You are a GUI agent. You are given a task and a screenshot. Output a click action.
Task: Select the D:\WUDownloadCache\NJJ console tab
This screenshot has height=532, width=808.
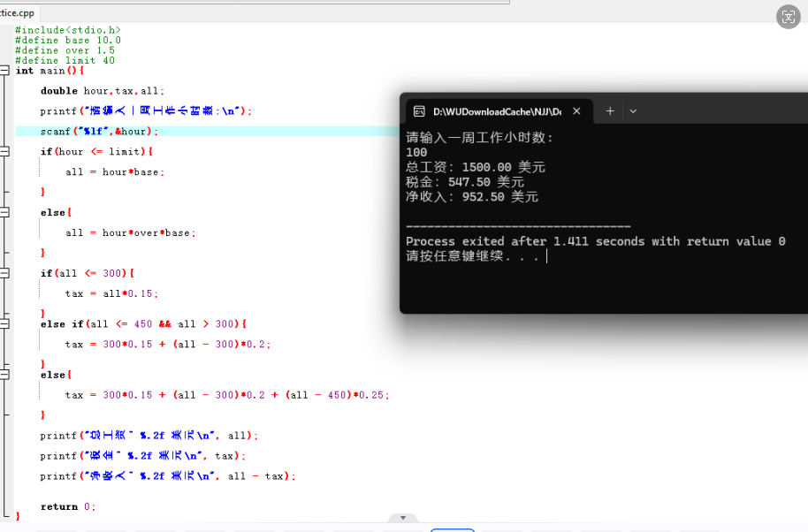[x=498, y=111]
